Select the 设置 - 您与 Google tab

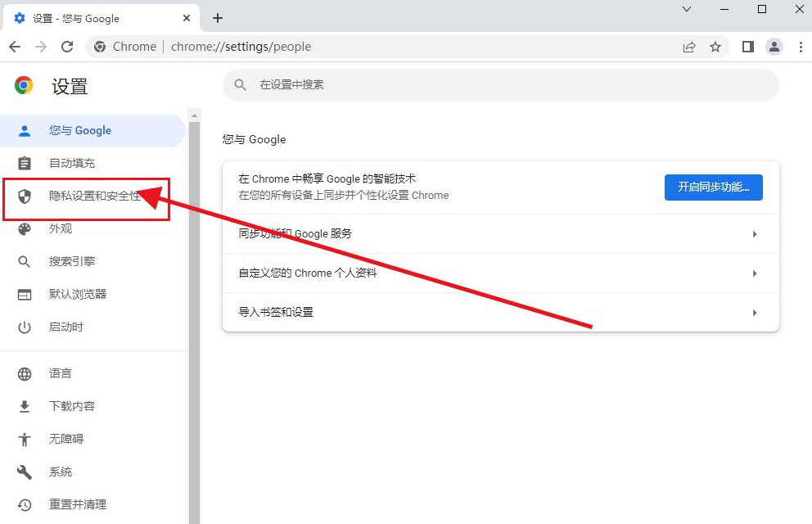(x=101, y=18)
